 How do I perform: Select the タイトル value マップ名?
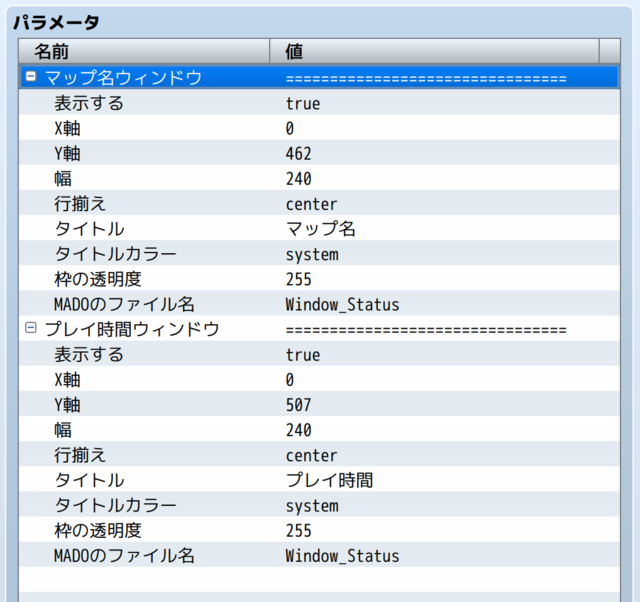[x=320, y=229]
